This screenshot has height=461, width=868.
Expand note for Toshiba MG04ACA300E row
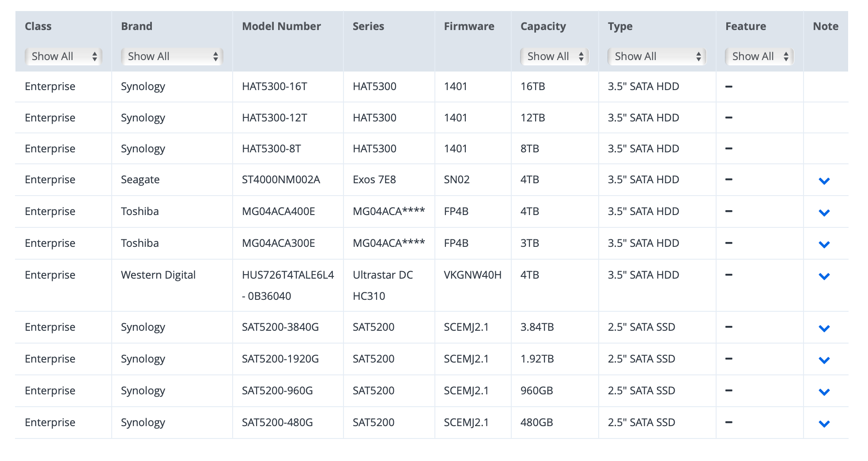click(x=824, y=244)
